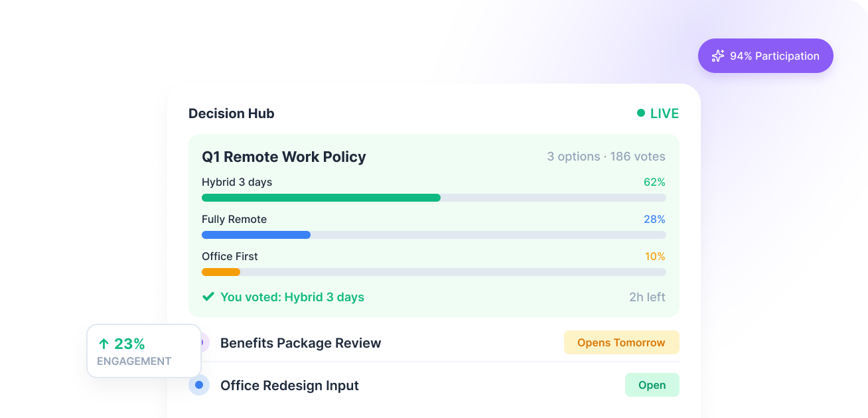Viewport: 868px width, 418px height.
Task: Select the Office First option label
Action: click(230, 256)
